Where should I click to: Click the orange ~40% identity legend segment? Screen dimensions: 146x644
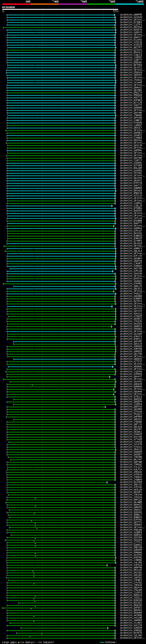click(x=45, y=4)
